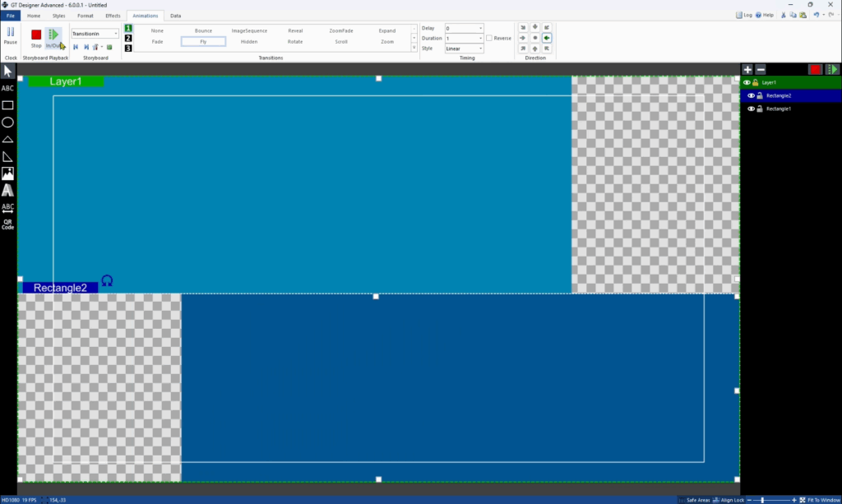Click the remove layer minus icon
This screenshot has width=842, height=504.
[761, 70]
